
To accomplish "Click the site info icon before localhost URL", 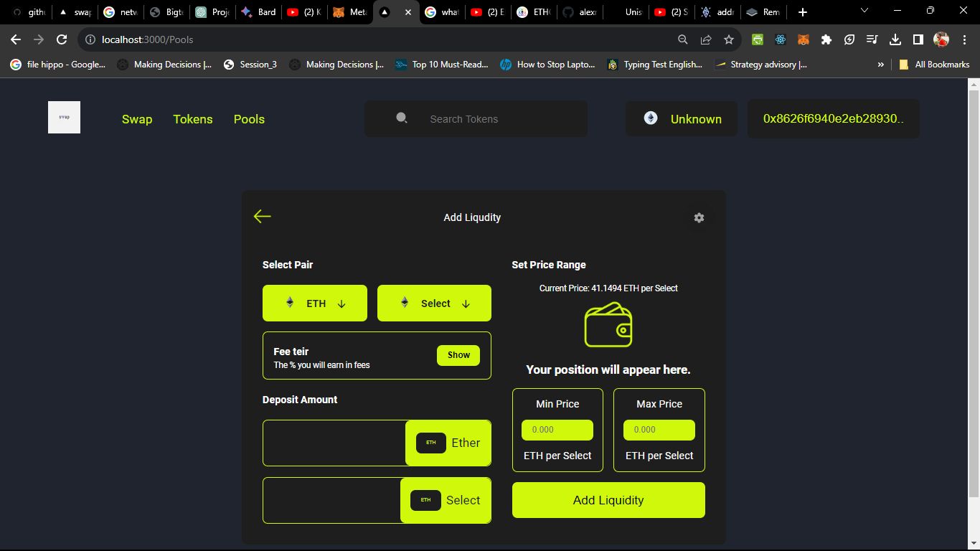I will click(x=90, y=39).
